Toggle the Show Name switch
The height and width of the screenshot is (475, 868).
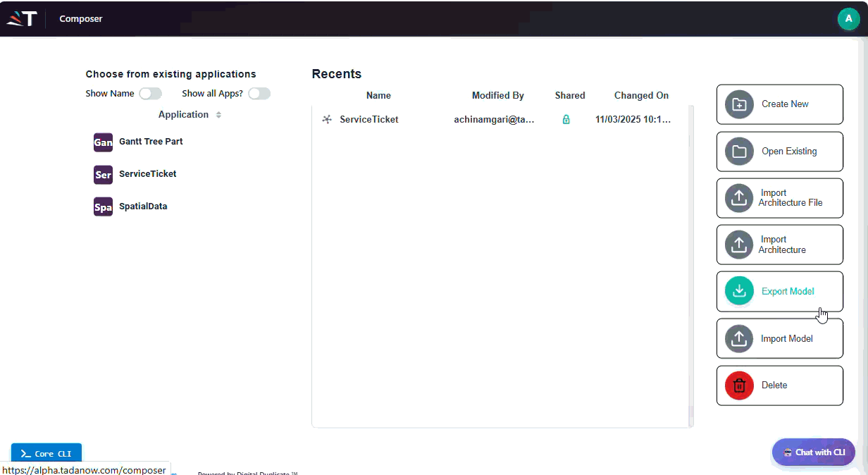(150, 94)
